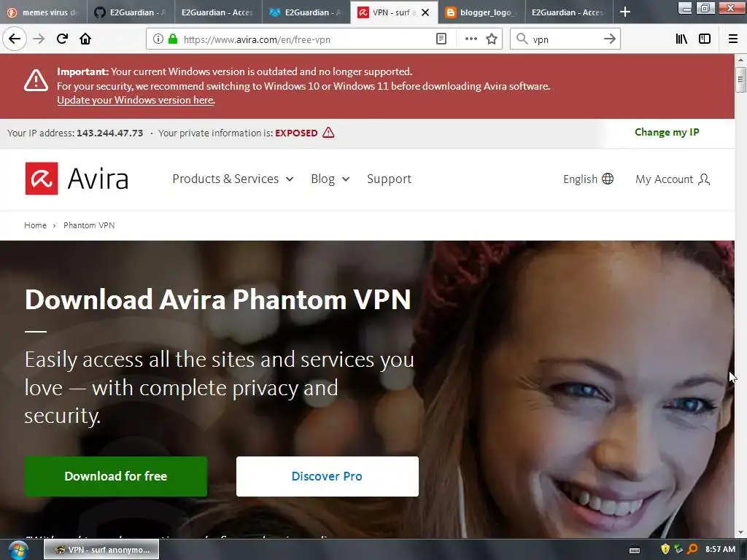Click the IP address 143.244.47.73
The height and width of the screenshot is (560, 747).
[x=109, y=133]
